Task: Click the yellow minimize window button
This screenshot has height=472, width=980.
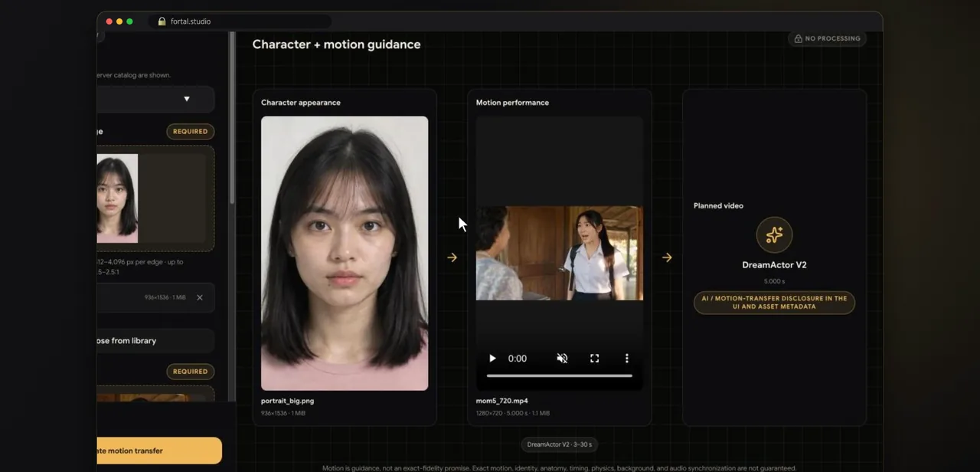Action: [119, 21]
